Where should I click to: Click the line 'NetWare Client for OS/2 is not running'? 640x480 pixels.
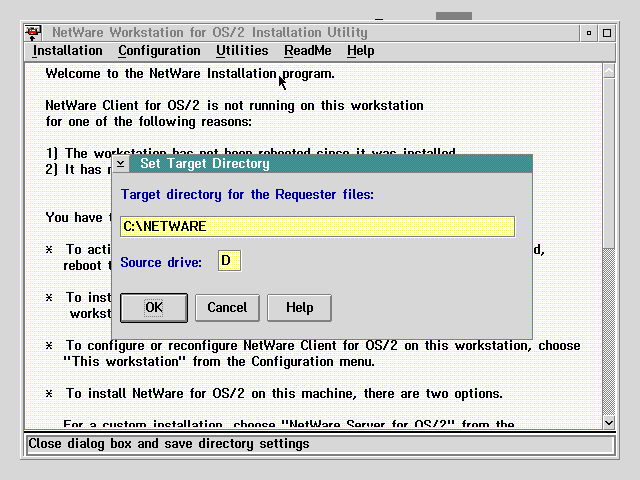[x=234, y=106]
